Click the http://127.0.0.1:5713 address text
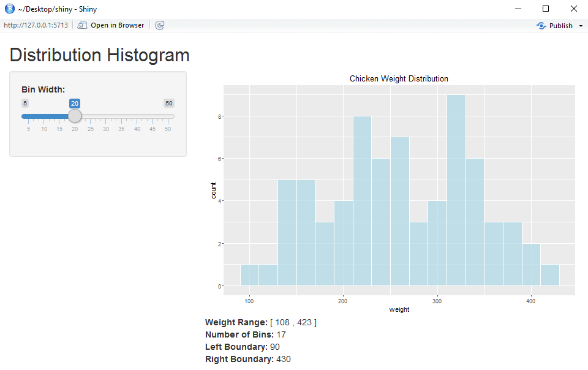The image size is (588, 370). [36, 25]
